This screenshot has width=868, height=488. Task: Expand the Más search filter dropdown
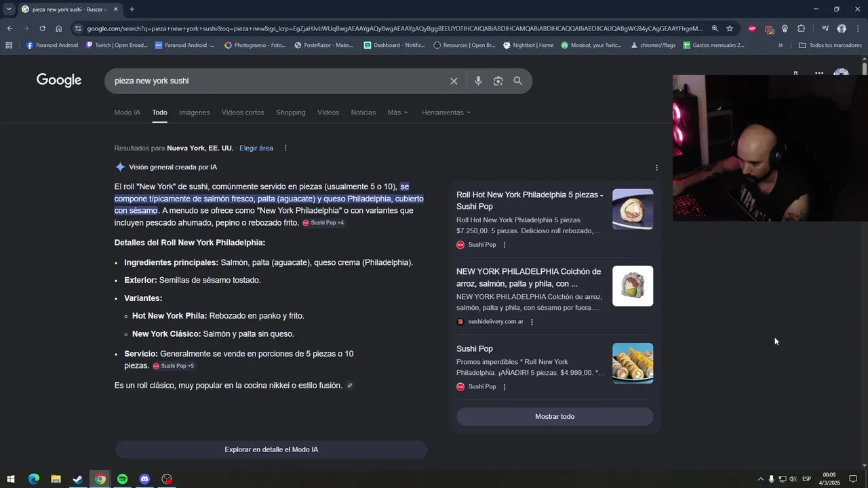point(397,113)
